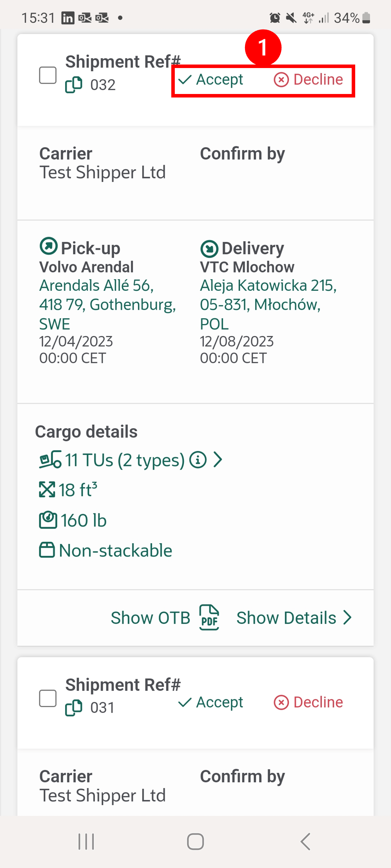The width and height of the screenshot is (391, 868).
Task: Decline shipment 032
Action: pyautogui.click(x=308, y=80)
